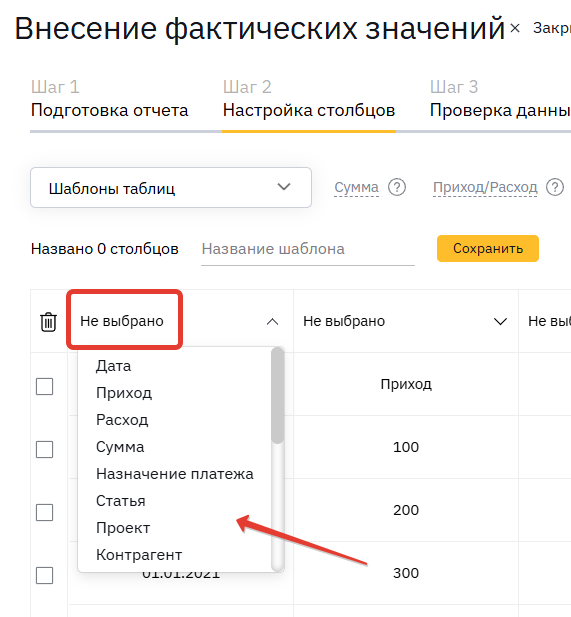Click the question mark icon next to Сумма
Image resolution: width=571 pixels, height=617 pixels.
397,187
